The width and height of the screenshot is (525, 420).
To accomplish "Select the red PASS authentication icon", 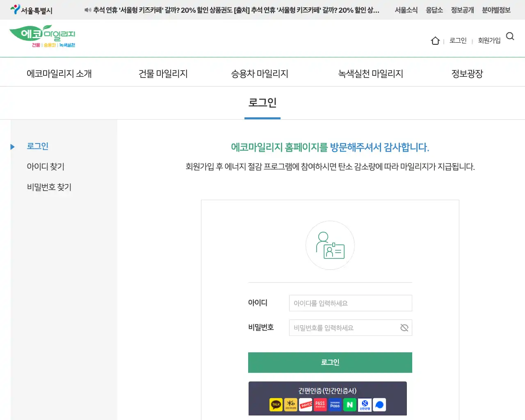I will coord(320,405).
